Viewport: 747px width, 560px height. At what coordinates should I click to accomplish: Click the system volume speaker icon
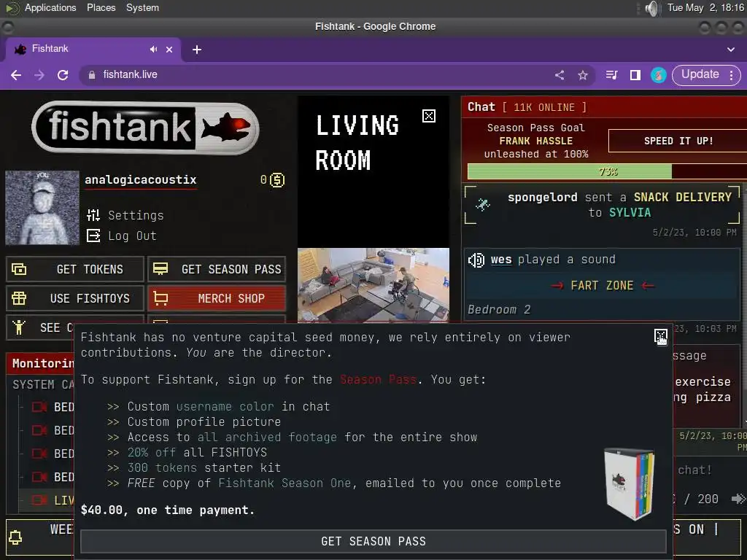(651, 8)
